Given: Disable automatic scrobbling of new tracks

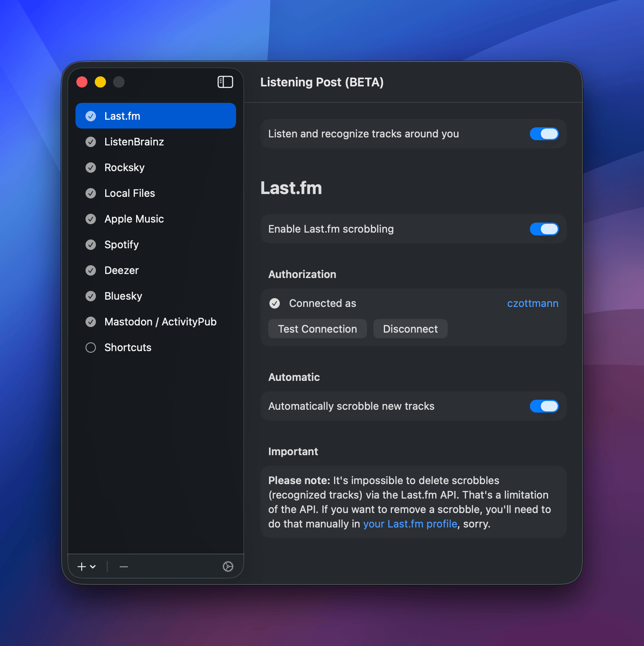Looking at the screenshot, I should coord(544,406).
